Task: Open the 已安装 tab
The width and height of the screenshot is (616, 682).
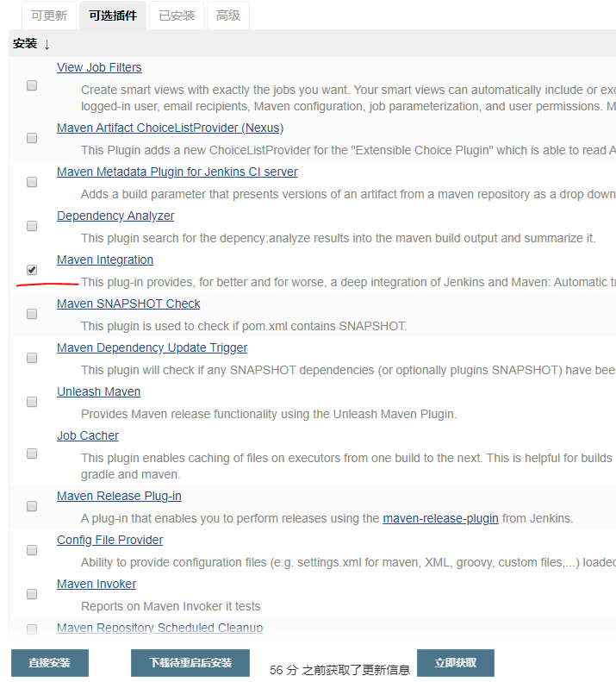Action: point(177,16)
